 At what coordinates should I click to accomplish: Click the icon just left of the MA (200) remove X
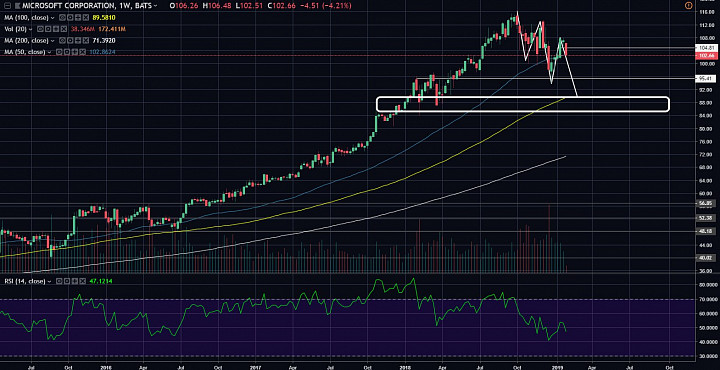click(78, 40)
